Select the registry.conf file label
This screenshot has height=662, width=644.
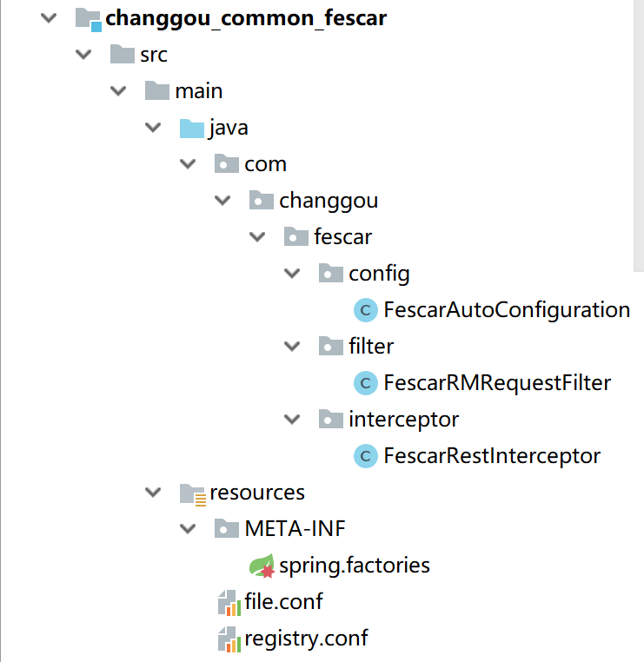click(306, 639)
